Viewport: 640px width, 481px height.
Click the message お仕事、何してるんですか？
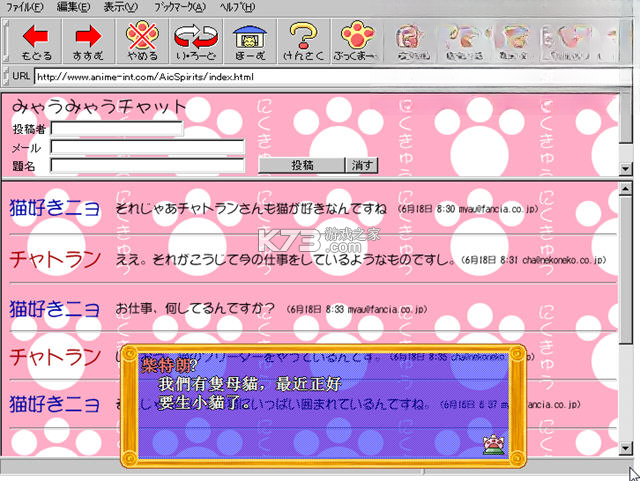[x=195, y=309]
